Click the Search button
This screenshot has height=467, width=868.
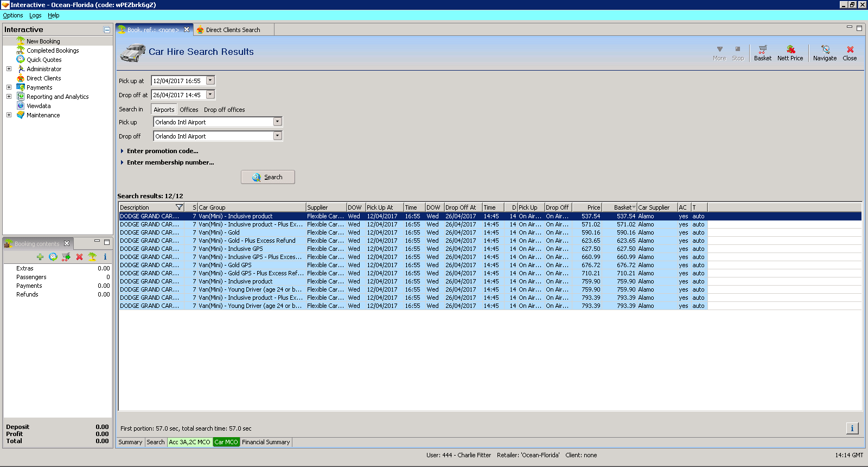pyautogui.click(x=268, y=177)
